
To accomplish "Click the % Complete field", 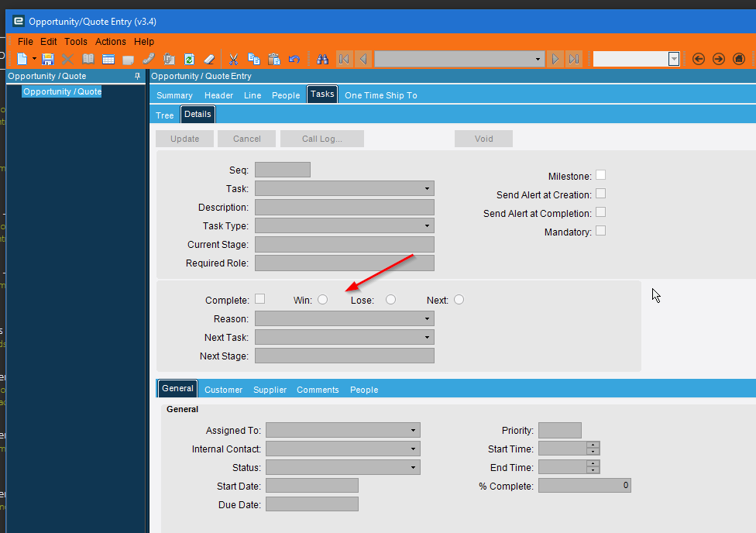I will (584, 486).
